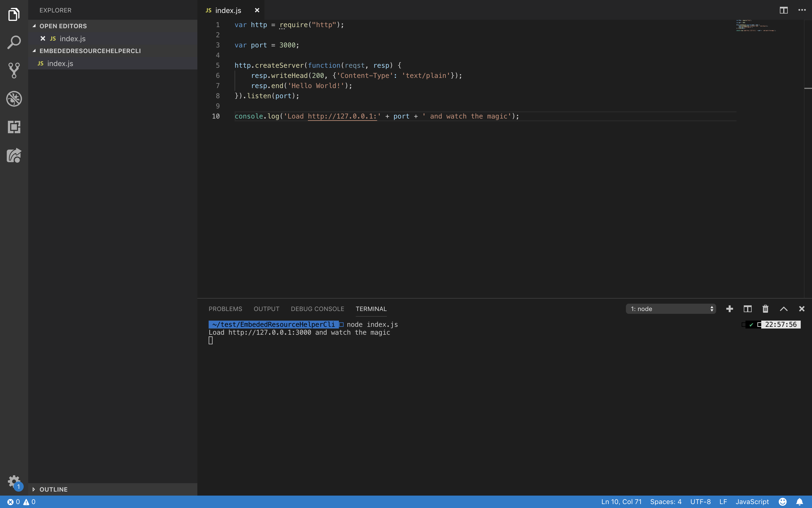Open editor More Actions menu

[802, 10]
